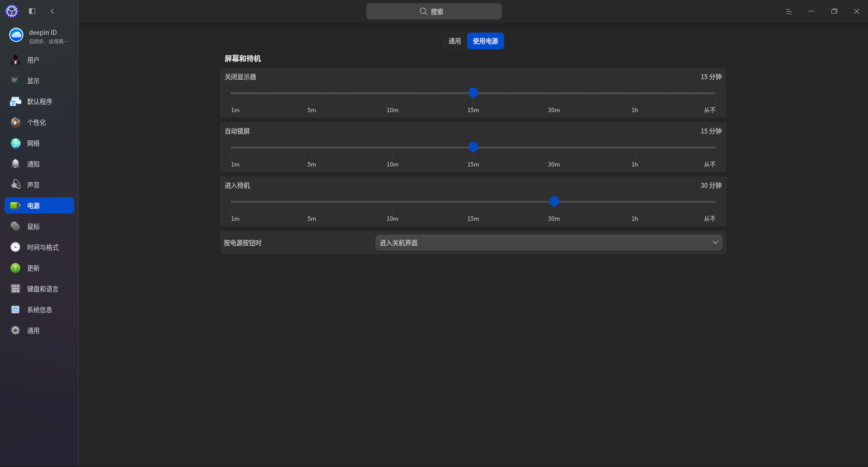868x467 pixels.
Task: Open the deepin ID account entry
Action: pyautogui.click(x=39, y=36)
